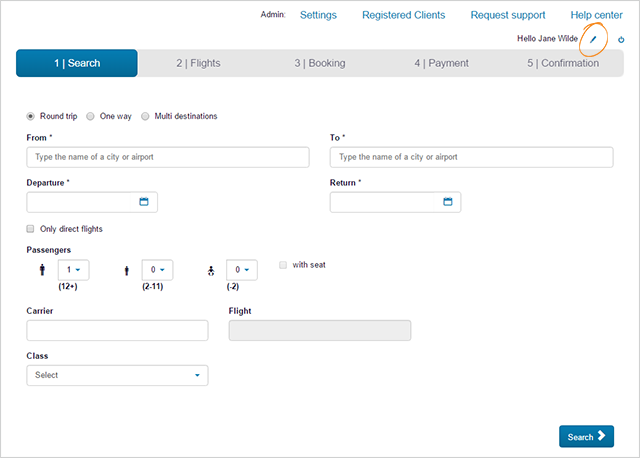Enable Only direct flights checkbox

tap(31, 229)
